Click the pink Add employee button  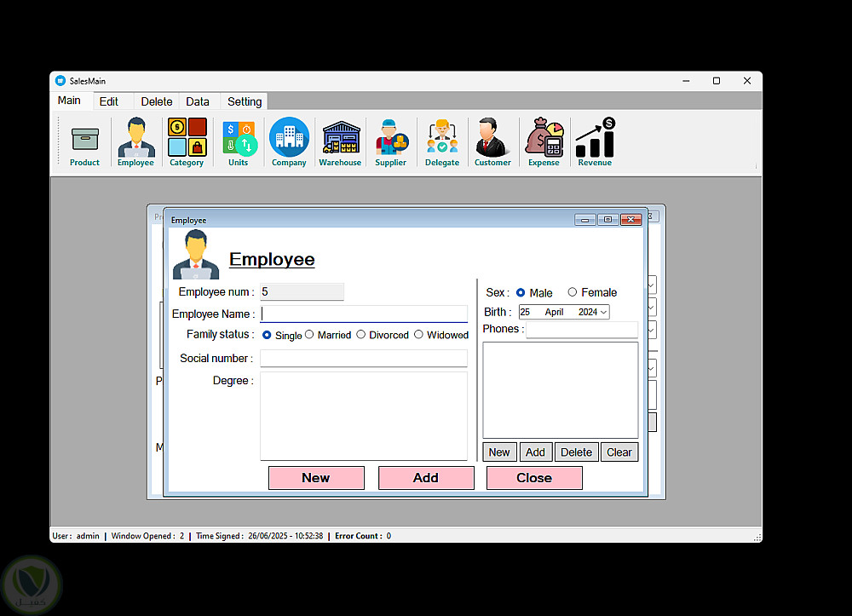pyautogui.click(x=426, y=478)
